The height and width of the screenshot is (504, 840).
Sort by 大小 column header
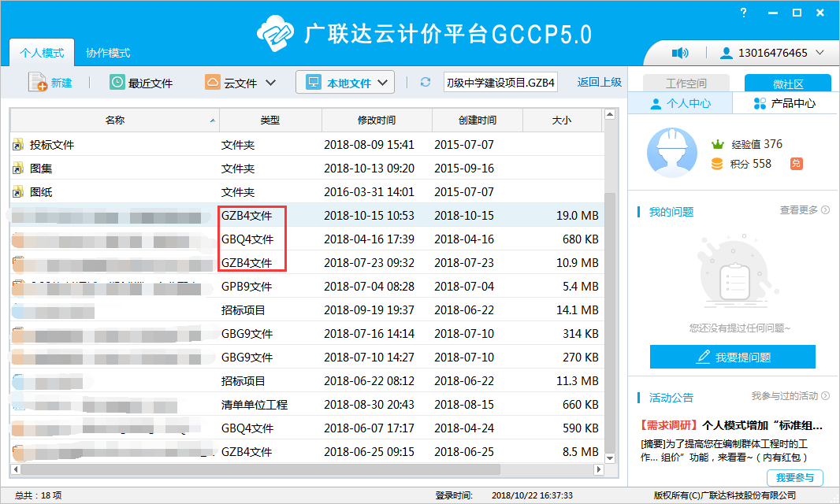[561, 120]
